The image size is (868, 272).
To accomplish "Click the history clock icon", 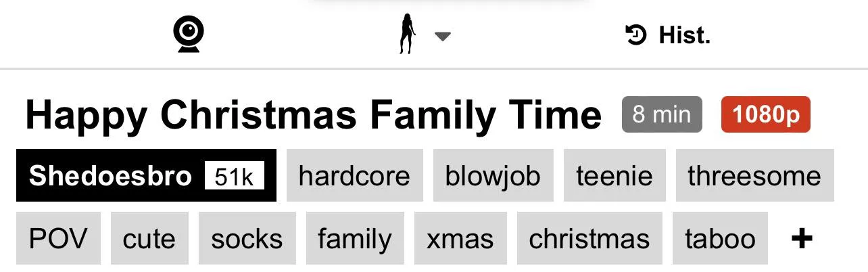I will coord(636,35).
